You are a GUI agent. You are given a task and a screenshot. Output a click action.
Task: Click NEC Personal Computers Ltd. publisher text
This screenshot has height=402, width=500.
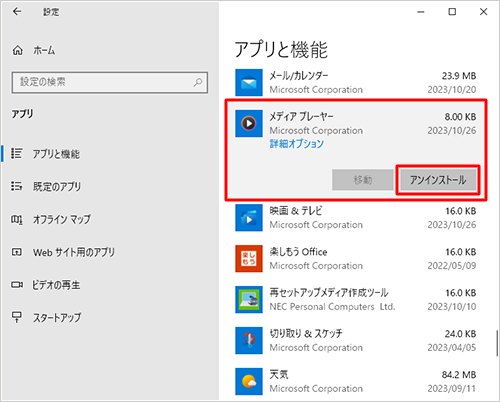coord(332,306)
